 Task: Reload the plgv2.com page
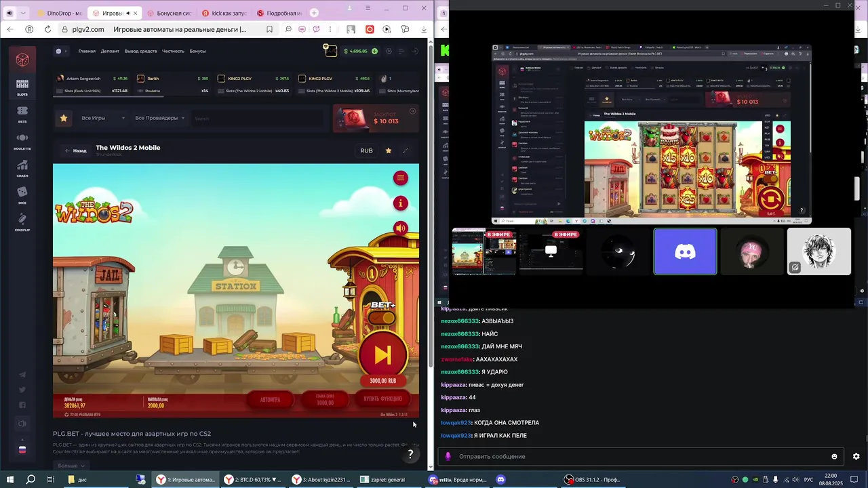click(48, 29)
